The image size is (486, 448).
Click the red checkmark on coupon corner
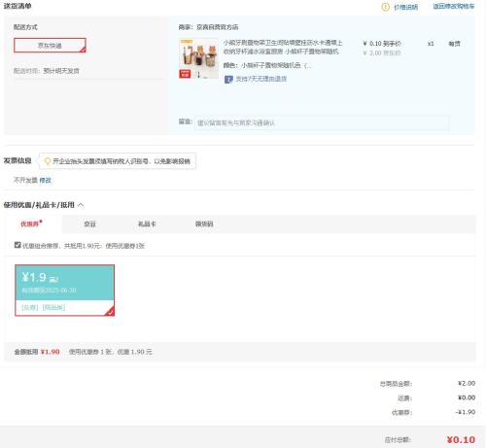click(110, 312)
